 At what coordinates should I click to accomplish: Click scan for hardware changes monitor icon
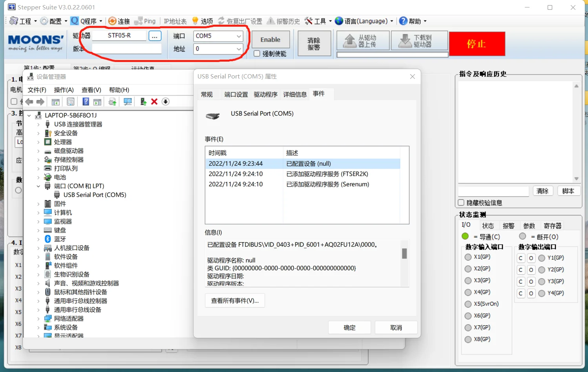click(x=128, y=102)
